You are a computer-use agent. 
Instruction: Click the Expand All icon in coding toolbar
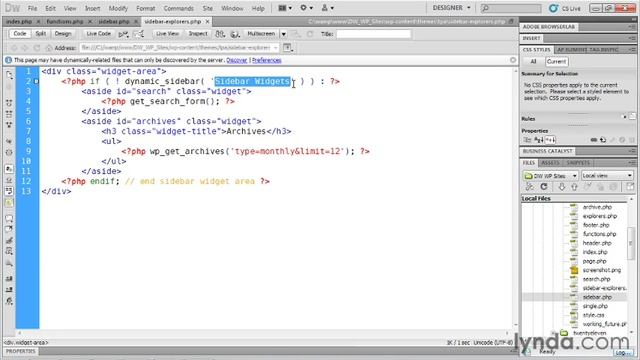click(9, 125)
